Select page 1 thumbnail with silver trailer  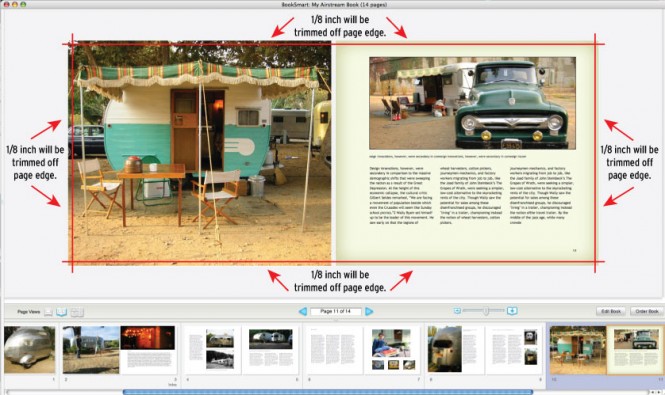[29, 350]
